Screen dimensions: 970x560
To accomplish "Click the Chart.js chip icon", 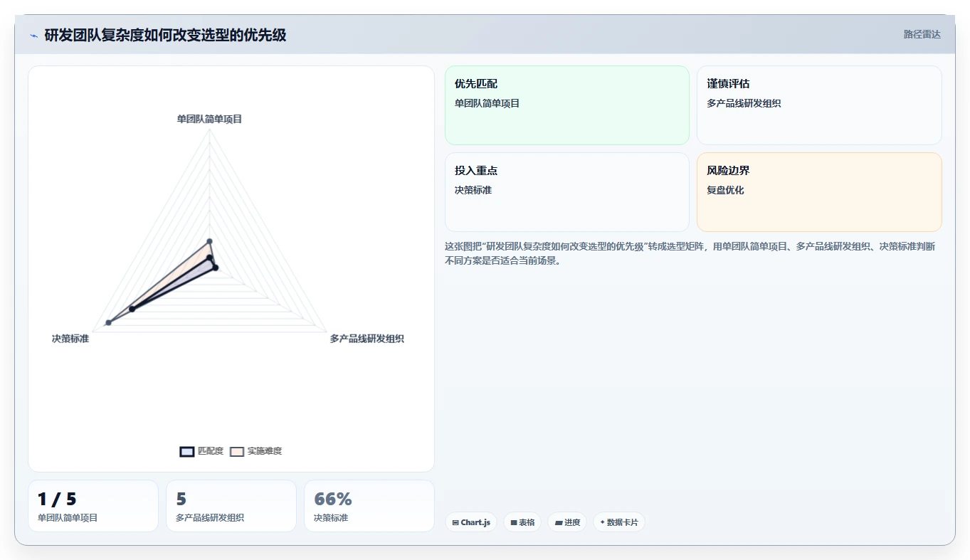I will (x=455, y=522).
